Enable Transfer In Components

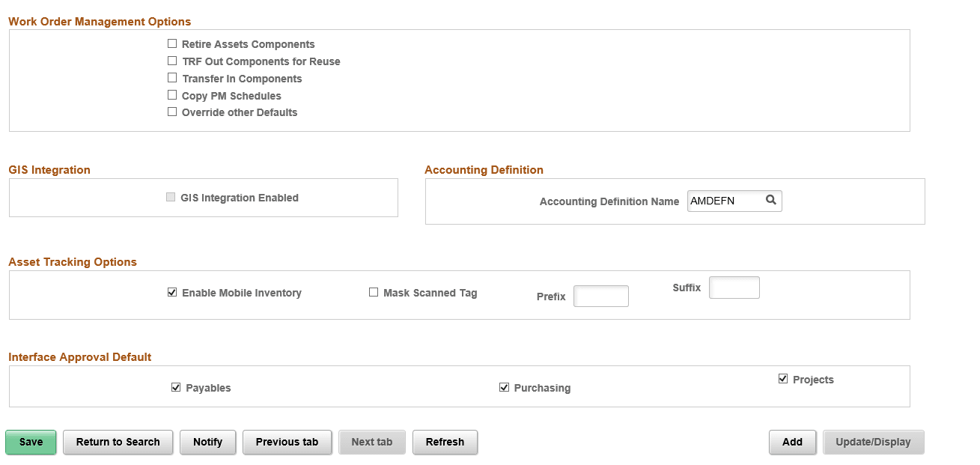[172, 78]
